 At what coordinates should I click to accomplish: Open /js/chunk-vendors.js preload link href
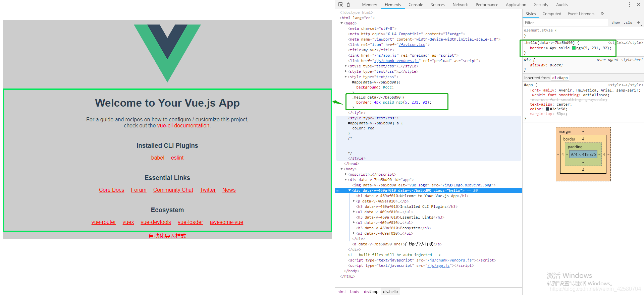(x=396, y=61)
